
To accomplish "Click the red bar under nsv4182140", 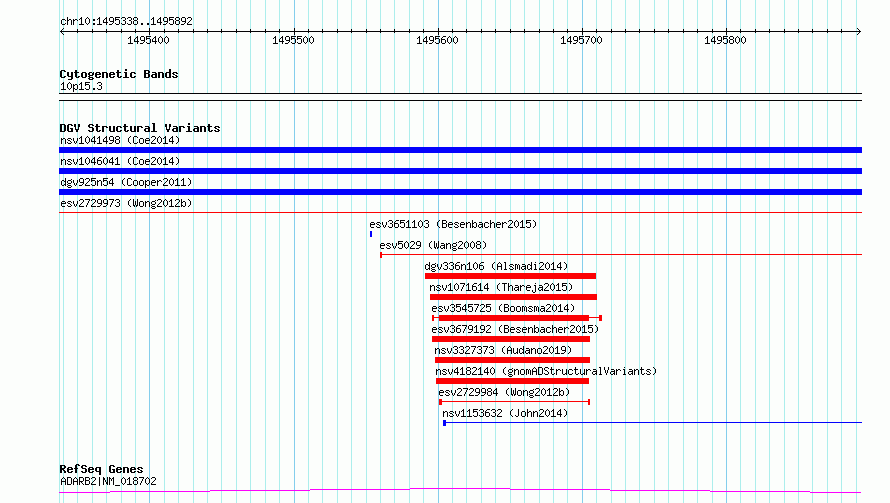I will pyautogui.click(x=513, y=381).
